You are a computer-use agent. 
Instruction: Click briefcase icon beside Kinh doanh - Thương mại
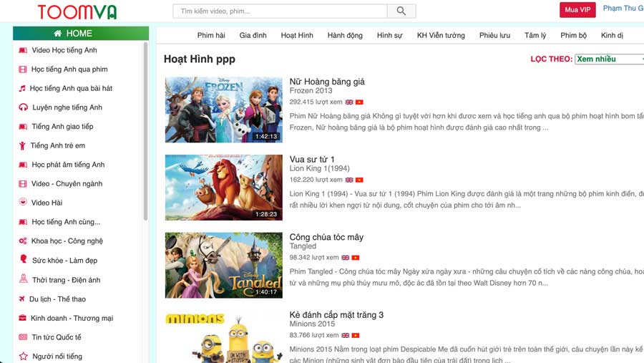coord(23,318)
